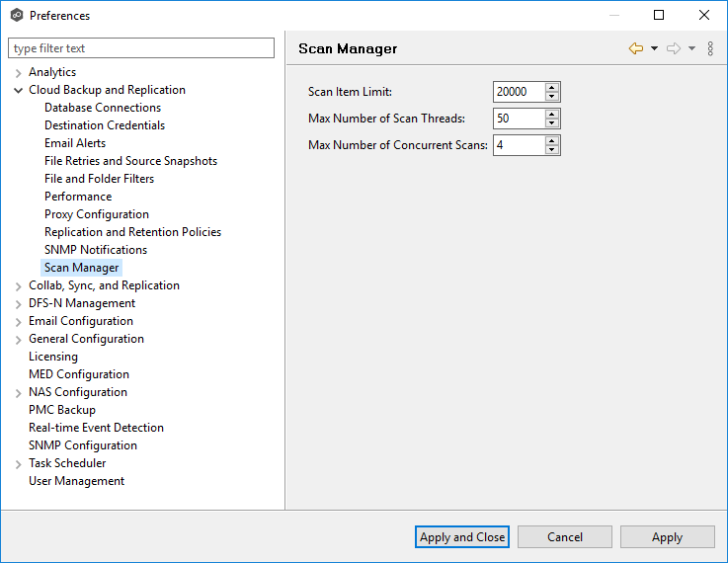Decrease the Max Number of Scan Threads
The width and height of the screenshot is (728, 563).
point(552,123)
